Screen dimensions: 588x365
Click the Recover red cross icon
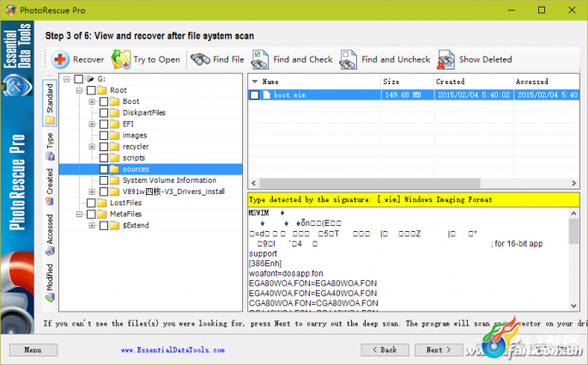[x=60, y=59]
